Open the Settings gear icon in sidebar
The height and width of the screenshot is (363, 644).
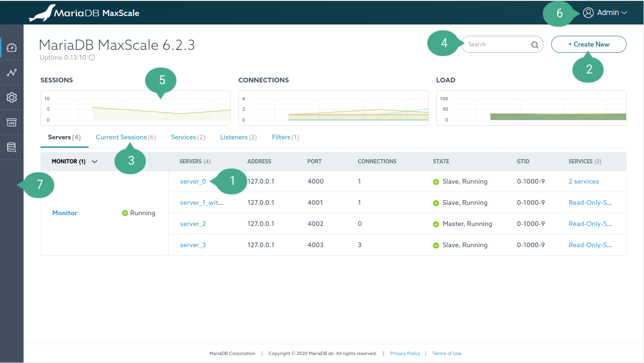click(12, 97)
